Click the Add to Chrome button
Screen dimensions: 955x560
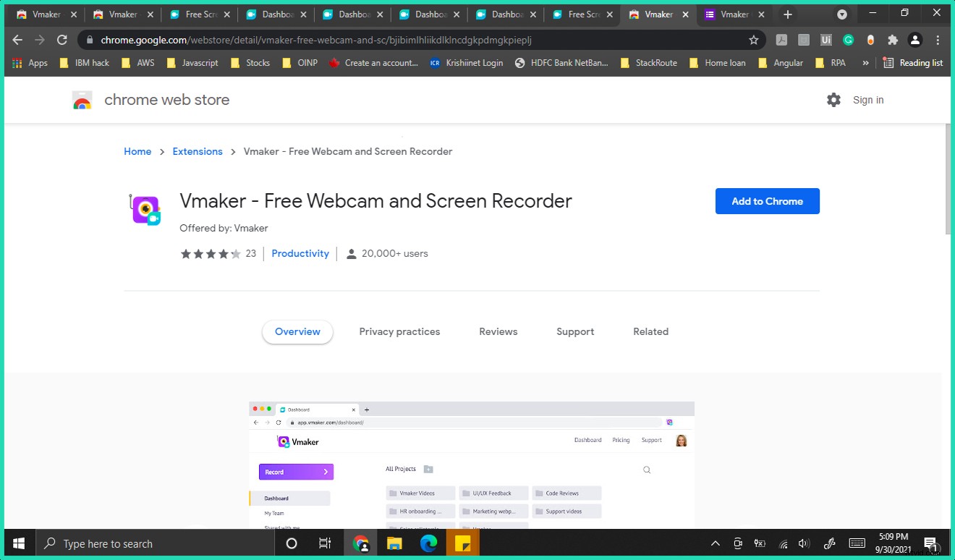pyautogui.click(x=767, y=201)
